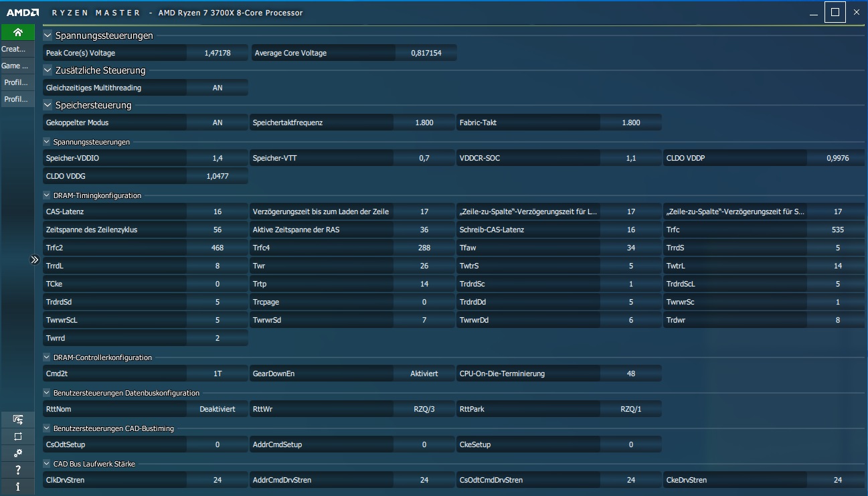Image resolution: width=868 pixels, height=496 pixels.
Task: Click the TwrwrSd value 7
Action: (x=424, y=320)
